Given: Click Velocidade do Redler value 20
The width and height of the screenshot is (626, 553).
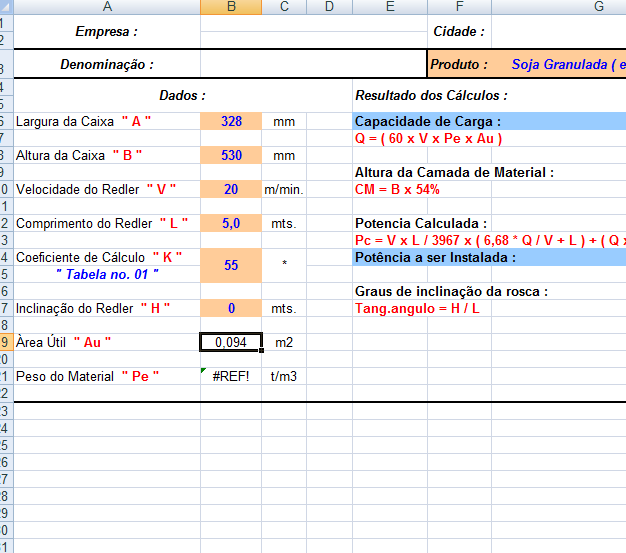Looking at the screenshot, I should tap(231, 189).
